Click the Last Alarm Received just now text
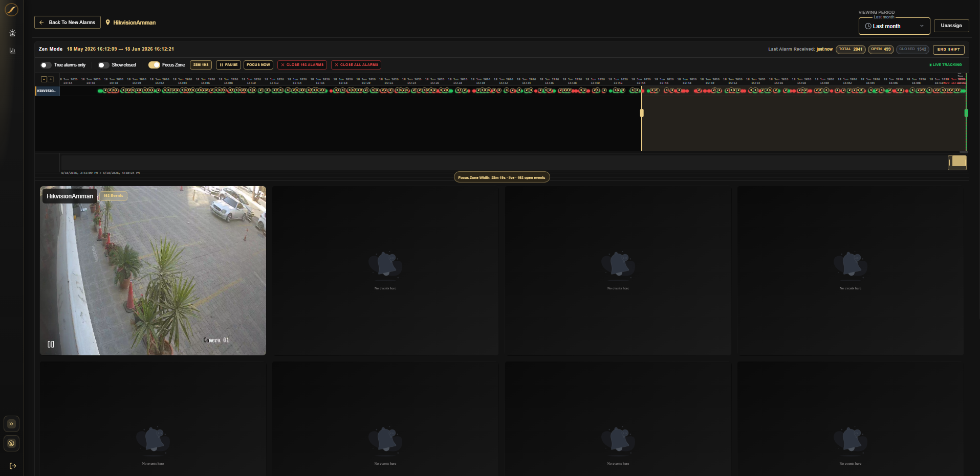The height and width of the screenshot is (476, 980). click(x=800, y=50)
